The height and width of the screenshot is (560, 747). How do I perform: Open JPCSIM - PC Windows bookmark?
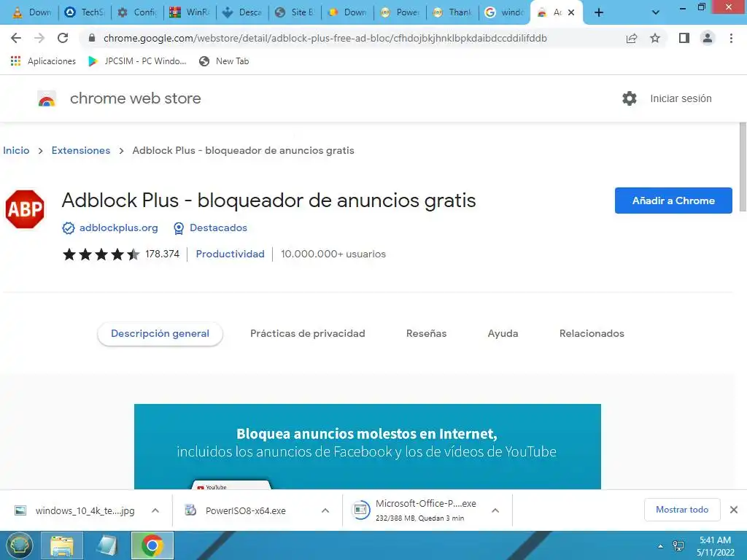click(137, 61)
